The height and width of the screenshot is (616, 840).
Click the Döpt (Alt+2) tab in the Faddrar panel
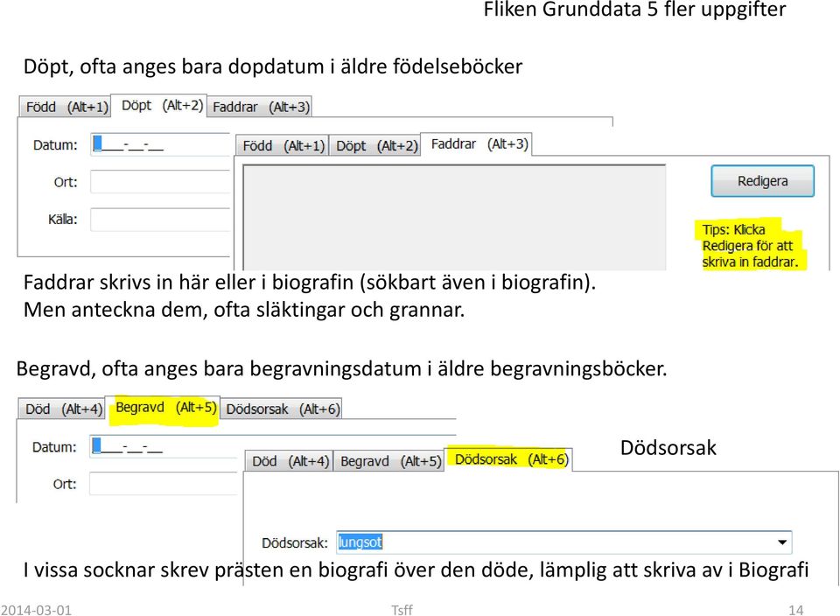375,146
